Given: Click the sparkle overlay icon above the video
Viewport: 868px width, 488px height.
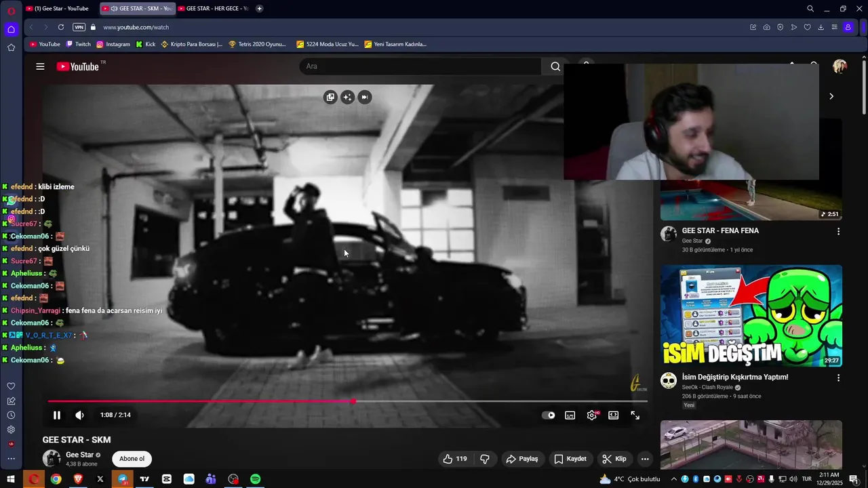Looking at the screenshot, I should [x=347, y=97].
